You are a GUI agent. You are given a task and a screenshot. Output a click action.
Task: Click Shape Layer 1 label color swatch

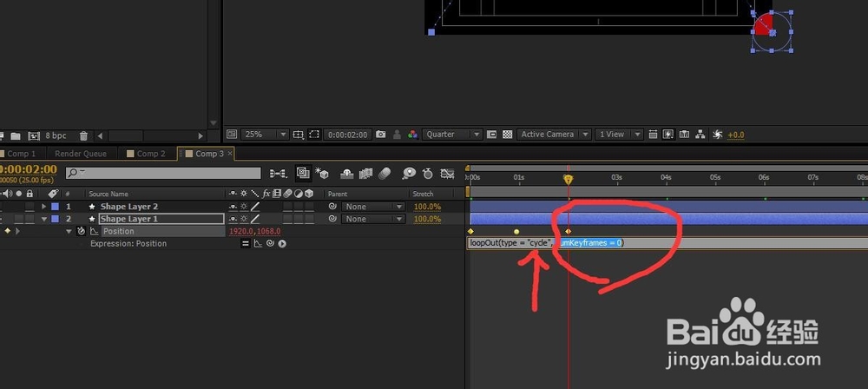tap(55, 219)
